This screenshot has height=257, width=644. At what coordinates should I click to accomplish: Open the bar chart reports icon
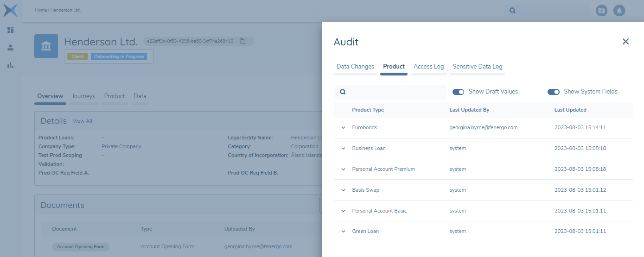point(11,65)
